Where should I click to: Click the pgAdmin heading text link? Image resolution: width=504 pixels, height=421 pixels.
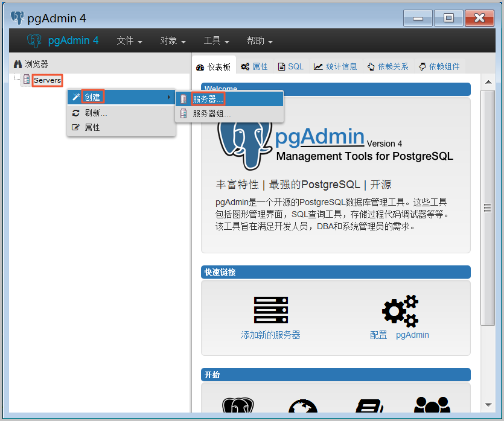319,136
